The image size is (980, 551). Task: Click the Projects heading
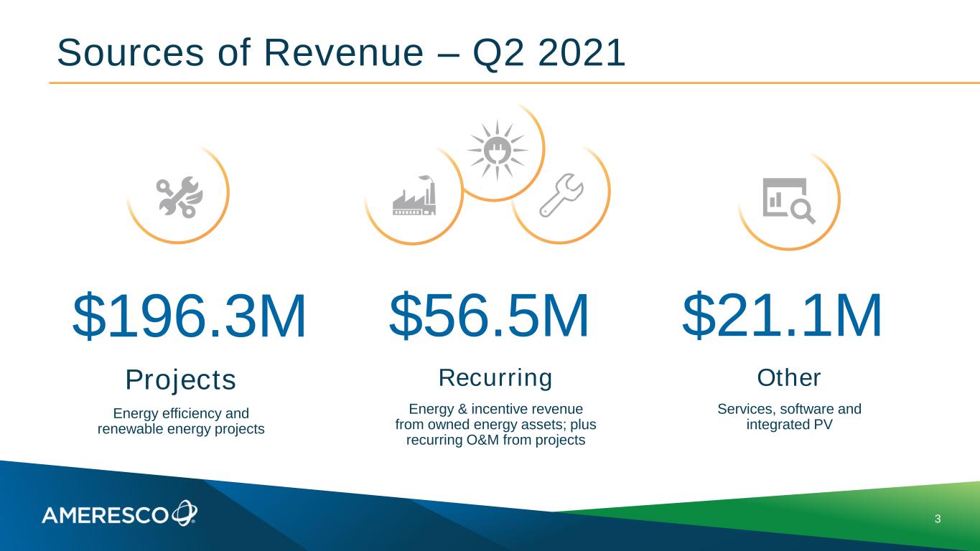(x=180, y=380)
